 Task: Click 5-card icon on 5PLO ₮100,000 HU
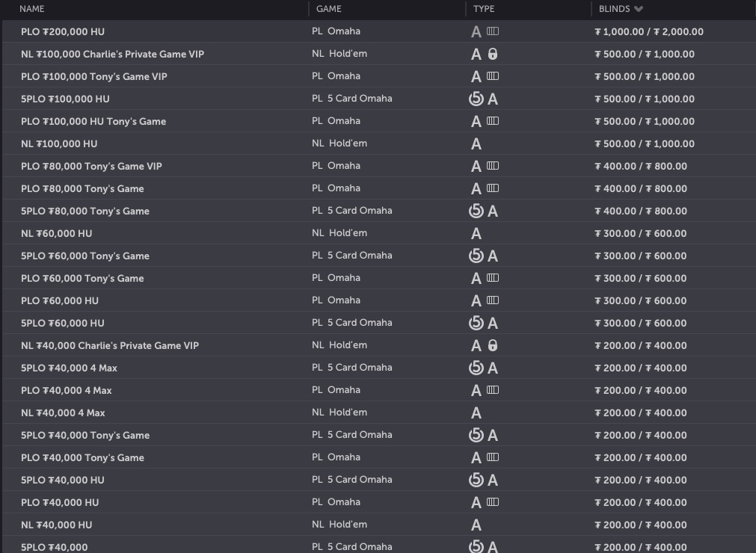pos(476,99)
